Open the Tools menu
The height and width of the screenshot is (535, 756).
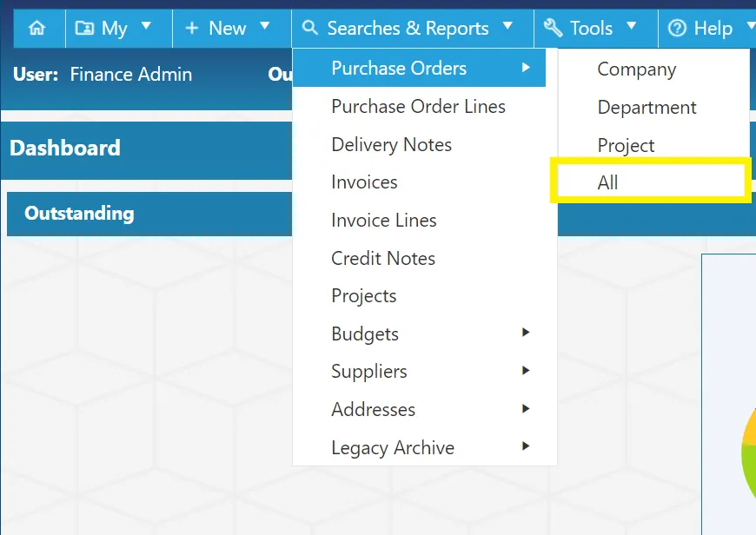596,28
